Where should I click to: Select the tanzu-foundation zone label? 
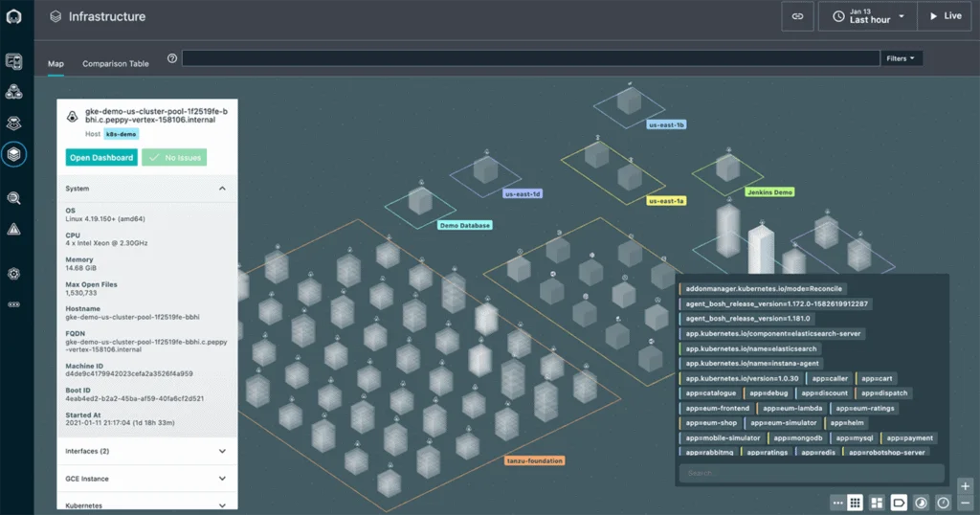tap(535, 460)
